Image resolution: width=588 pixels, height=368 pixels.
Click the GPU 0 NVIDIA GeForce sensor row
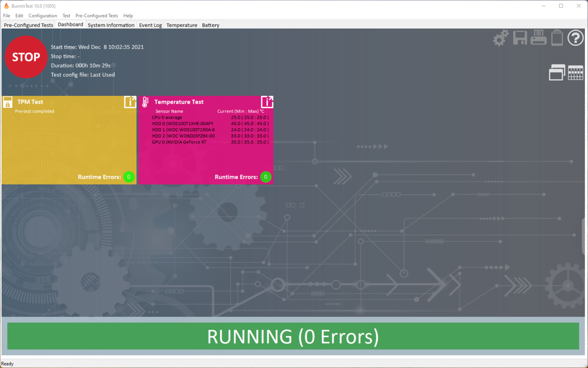210,142
